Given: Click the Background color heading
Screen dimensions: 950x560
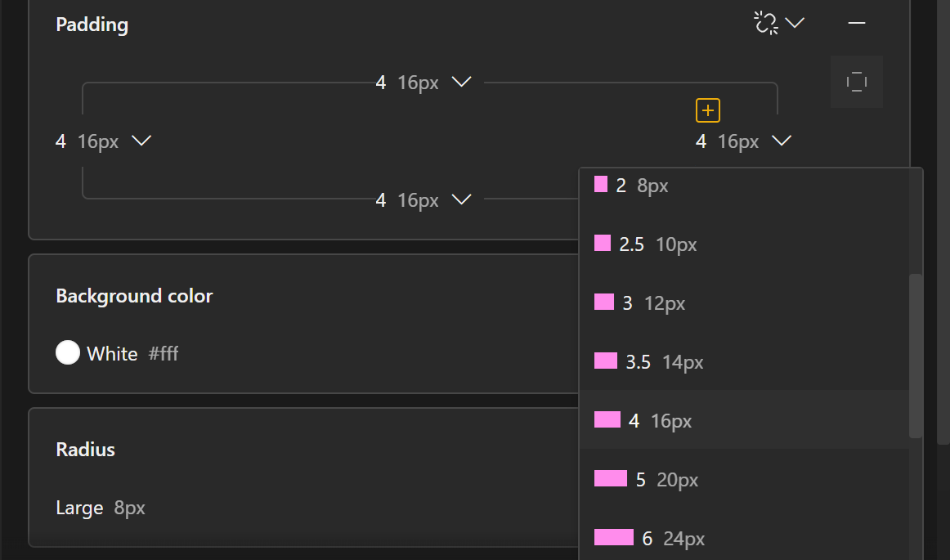Looking at the screenshot, I should 135,296.
